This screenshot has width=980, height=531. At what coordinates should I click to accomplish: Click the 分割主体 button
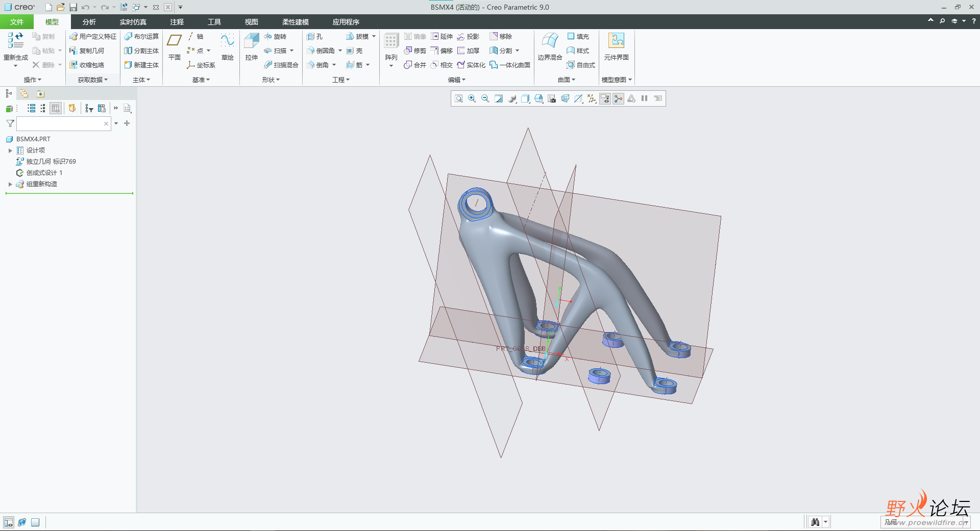click(x=141, y=50)
